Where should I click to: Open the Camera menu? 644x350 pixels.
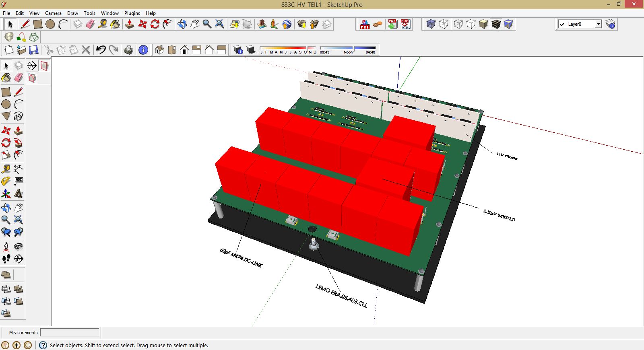point(53,13)
